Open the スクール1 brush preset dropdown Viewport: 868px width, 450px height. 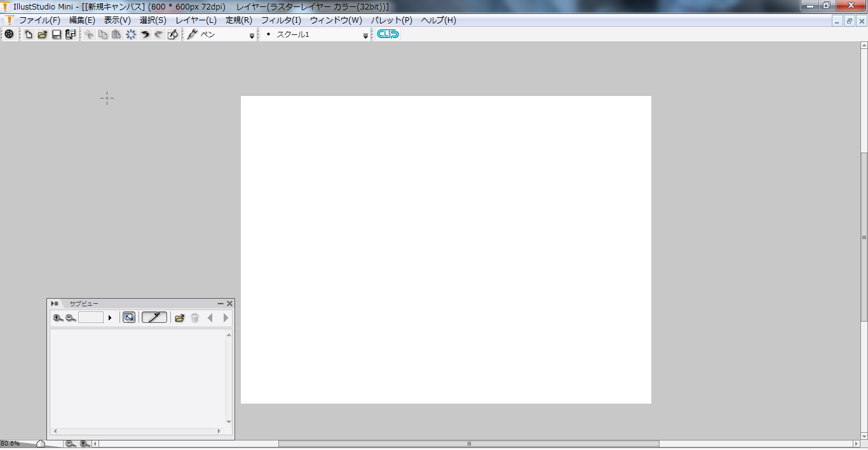point(365,36)
